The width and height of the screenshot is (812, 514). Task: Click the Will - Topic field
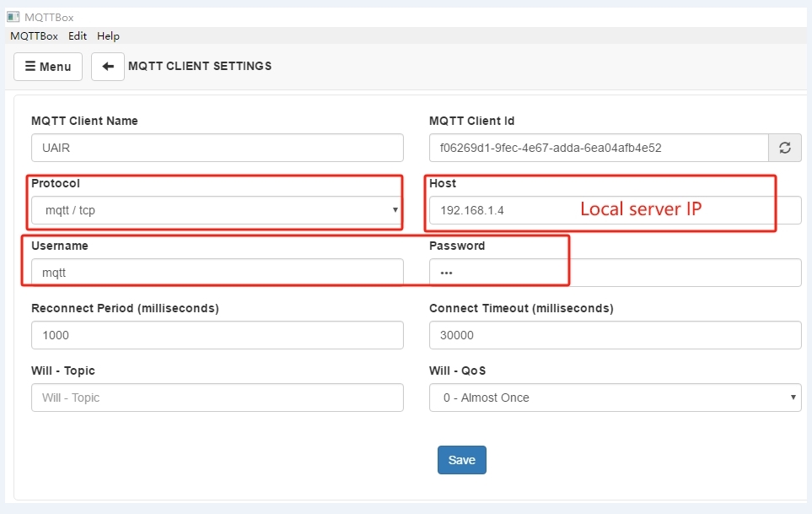coord(217,398)
